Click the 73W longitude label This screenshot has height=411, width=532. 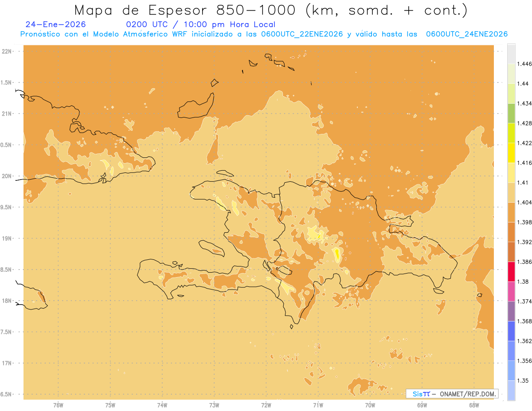point(214,405)
